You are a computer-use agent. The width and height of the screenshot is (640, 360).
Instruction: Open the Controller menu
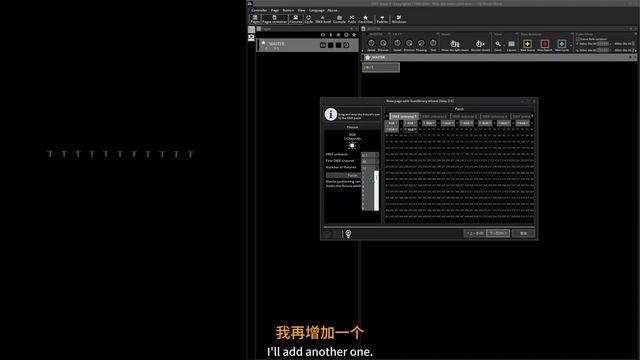click(259, 10)
